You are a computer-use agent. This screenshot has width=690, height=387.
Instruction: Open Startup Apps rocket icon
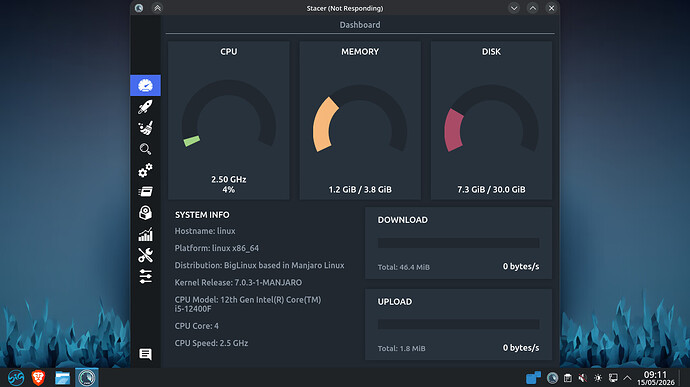(x=145, y=107)
